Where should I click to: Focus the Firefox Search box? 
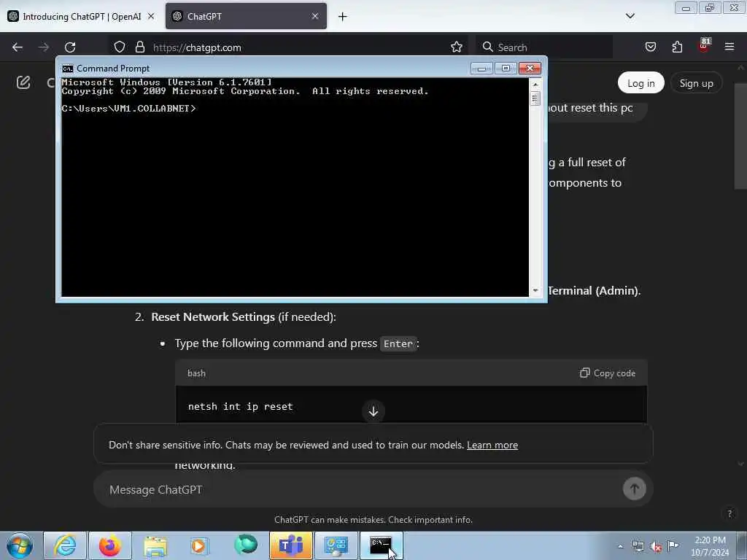pos(544,47)
